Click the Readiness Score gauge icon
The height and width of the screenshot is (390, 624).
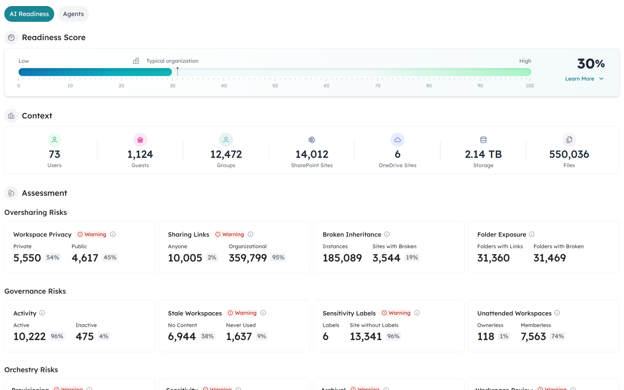pyautogui.click(x=11, y=37)
